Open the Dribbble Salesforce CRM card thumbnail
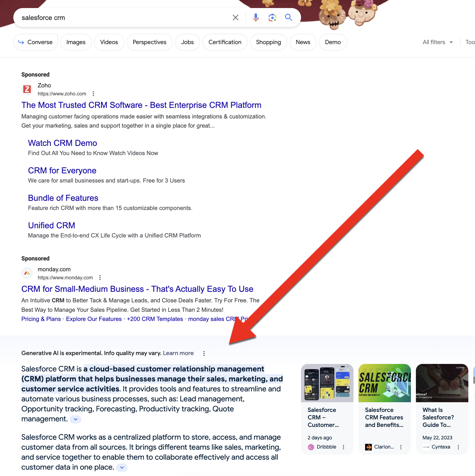This screenshot has width=475, height=476. pos(327,383)
